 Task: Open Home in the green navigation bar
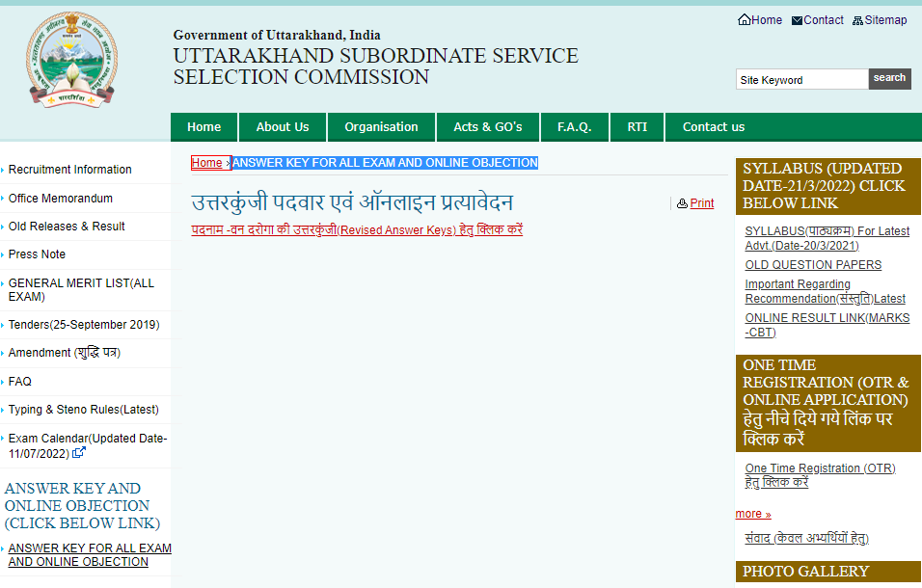pyautogui.click(x=204, y=127)
